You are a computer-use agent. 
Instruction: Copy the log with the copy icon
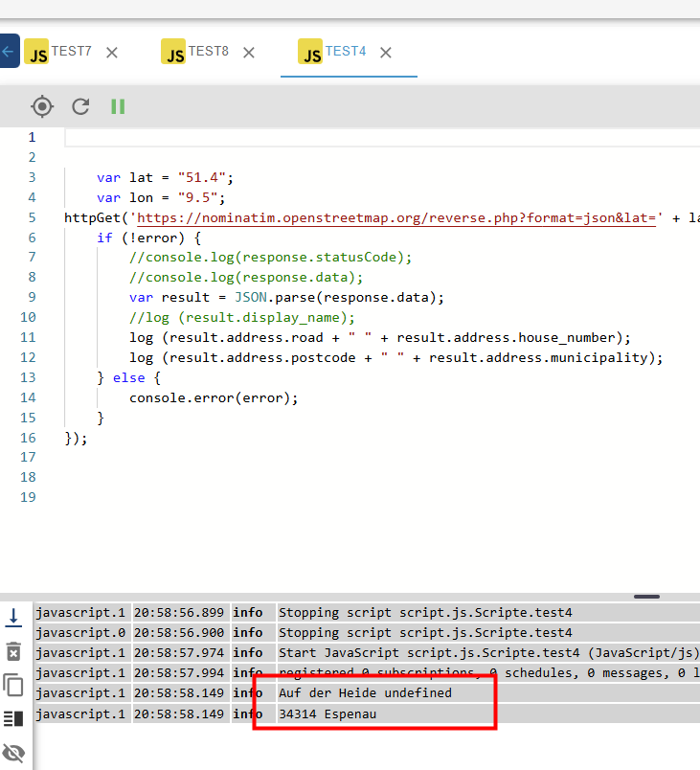click(13, 685)
